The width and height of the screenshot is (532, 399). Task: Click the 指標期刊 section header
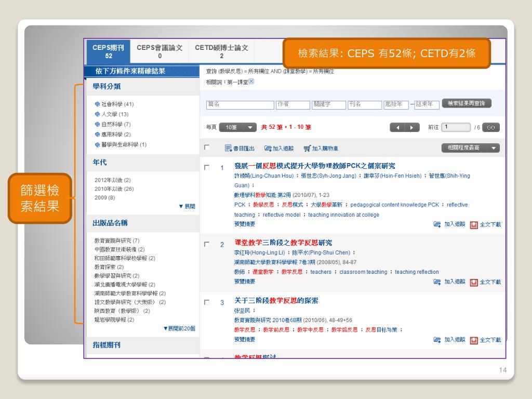click(x=107, y=345)
